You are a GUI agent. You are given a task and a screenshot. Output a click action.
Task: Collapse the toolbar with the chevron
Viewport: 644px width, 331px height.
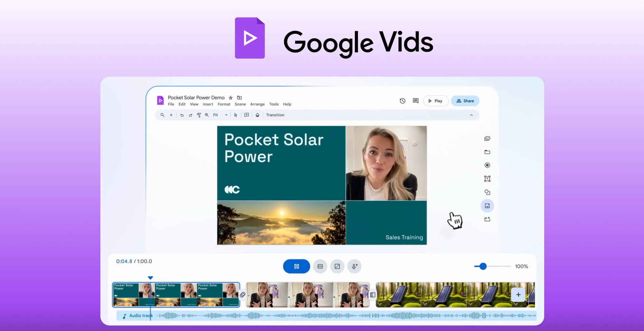pyautogui.click(x=472, y=115)
